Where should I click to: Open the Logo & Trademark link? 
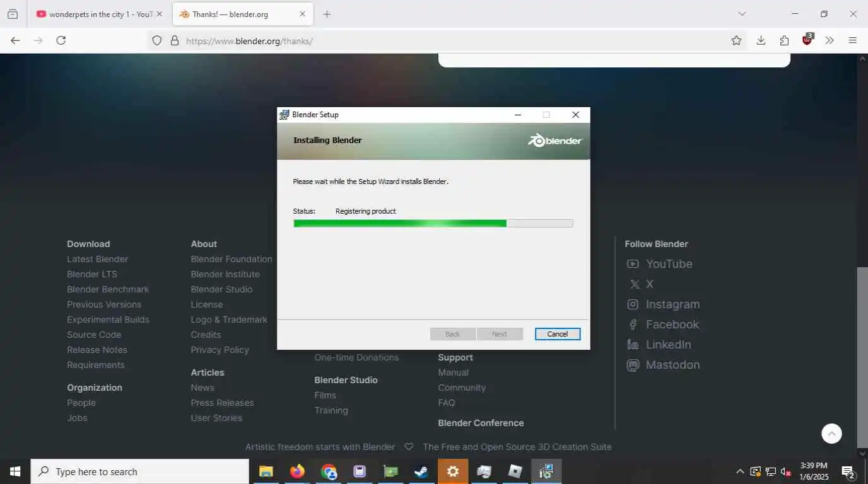click(229, 320)
